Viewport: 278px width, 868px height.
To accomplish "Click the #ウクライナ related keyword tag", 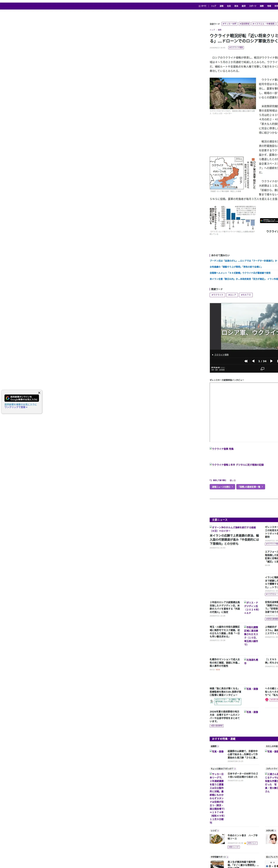I will tap(217, 295).
